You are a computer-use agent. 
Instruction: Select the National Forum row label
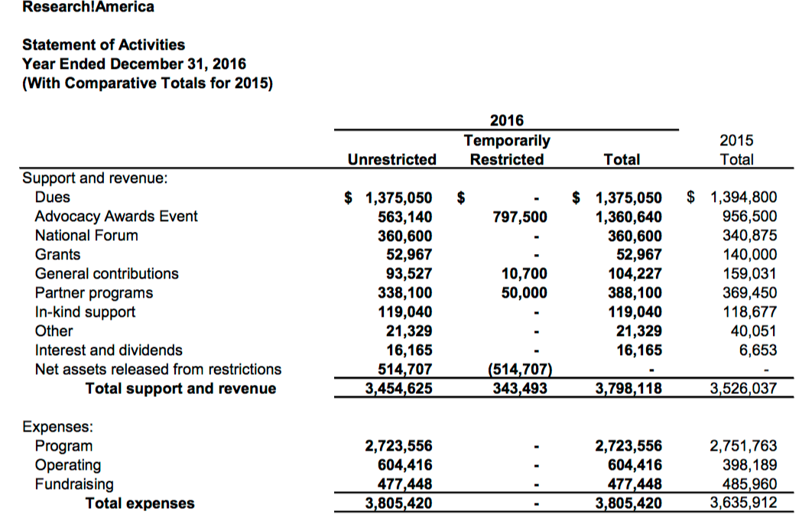[86, 236]
